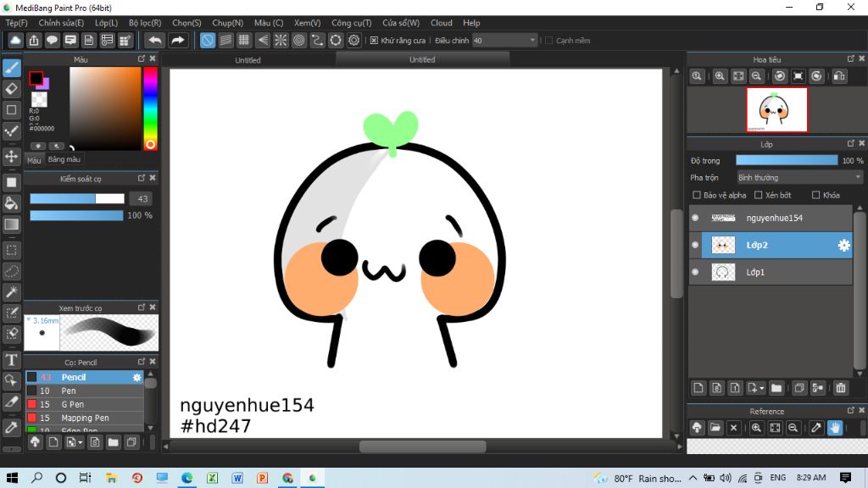868x488 pixels.
Task: Select the G Pen brush
Action: (85, 404)
